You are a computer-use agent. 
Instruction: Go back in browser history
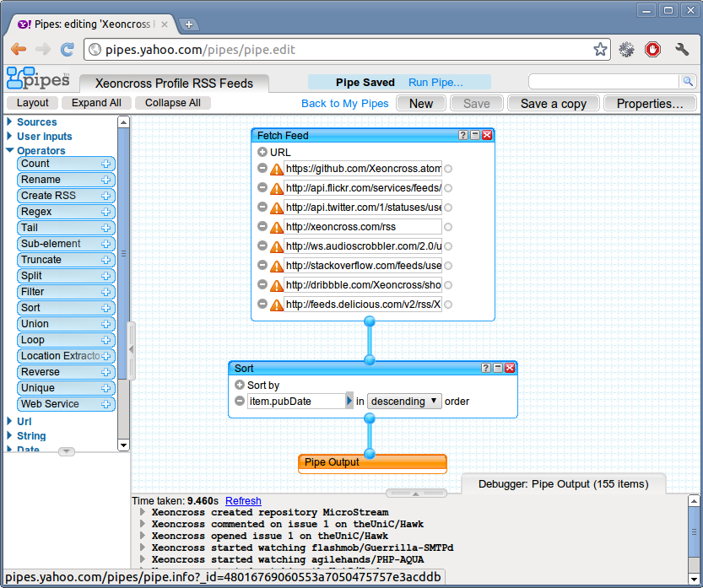(19, 49)
